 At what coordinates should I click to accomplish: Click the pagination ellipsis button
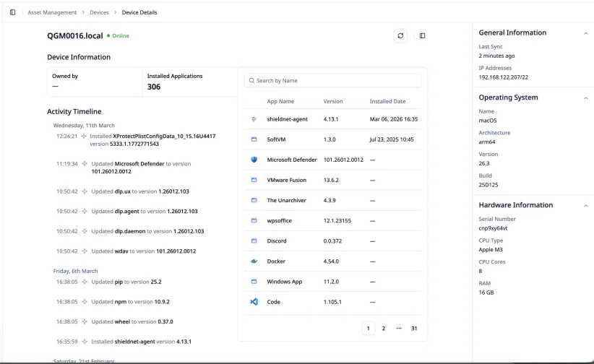tap(399, 329)
